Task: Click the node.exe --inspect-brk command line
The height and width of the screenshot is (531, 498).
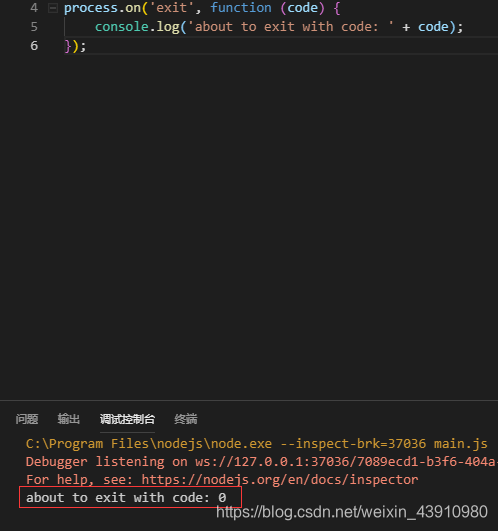Action: click(257, 444)
